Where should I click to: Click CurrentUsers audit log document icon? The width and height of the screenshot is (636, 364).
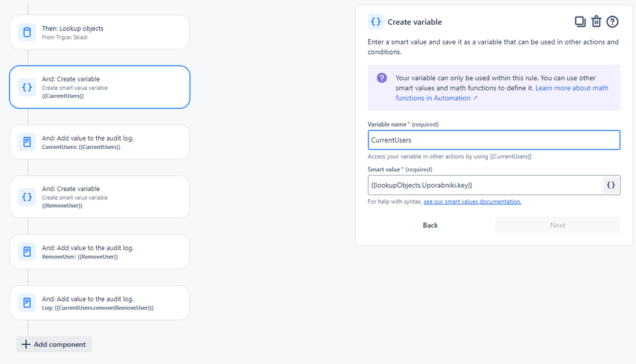[x=27, y=142]
